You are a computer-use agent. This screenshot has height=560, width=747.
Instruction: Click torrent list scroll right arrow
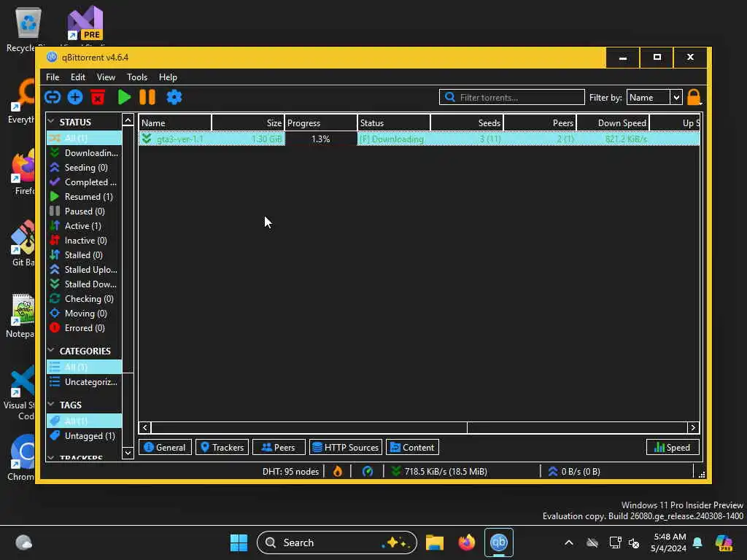[693, 427]
